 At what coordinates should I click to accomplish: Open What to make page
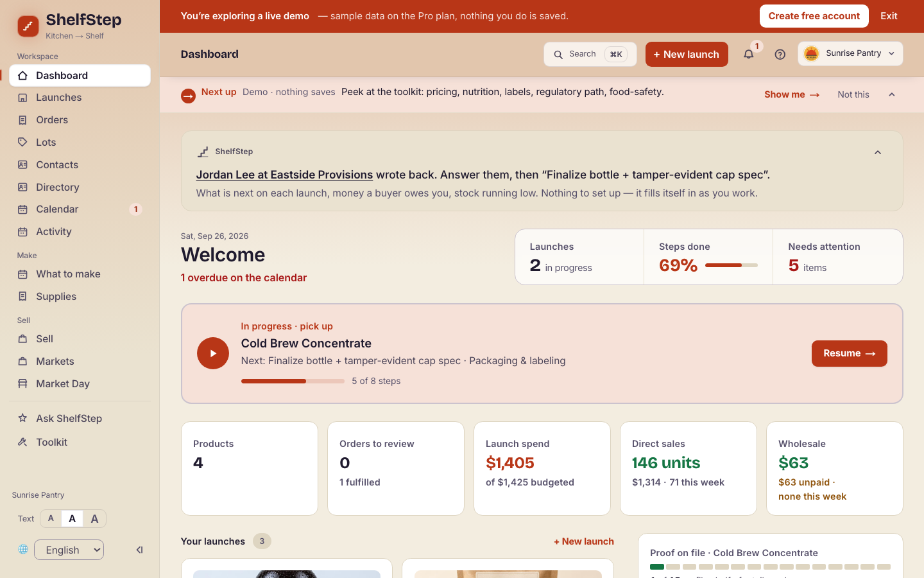80,274
